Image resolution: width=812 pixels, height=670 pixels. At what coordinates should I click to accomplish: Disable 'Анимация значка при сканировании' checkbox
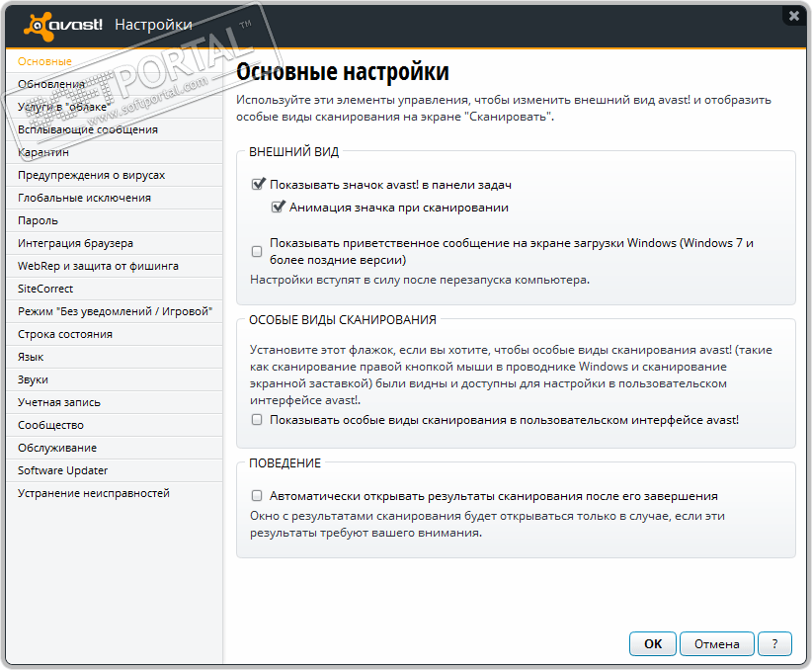[x=277, y=208]
